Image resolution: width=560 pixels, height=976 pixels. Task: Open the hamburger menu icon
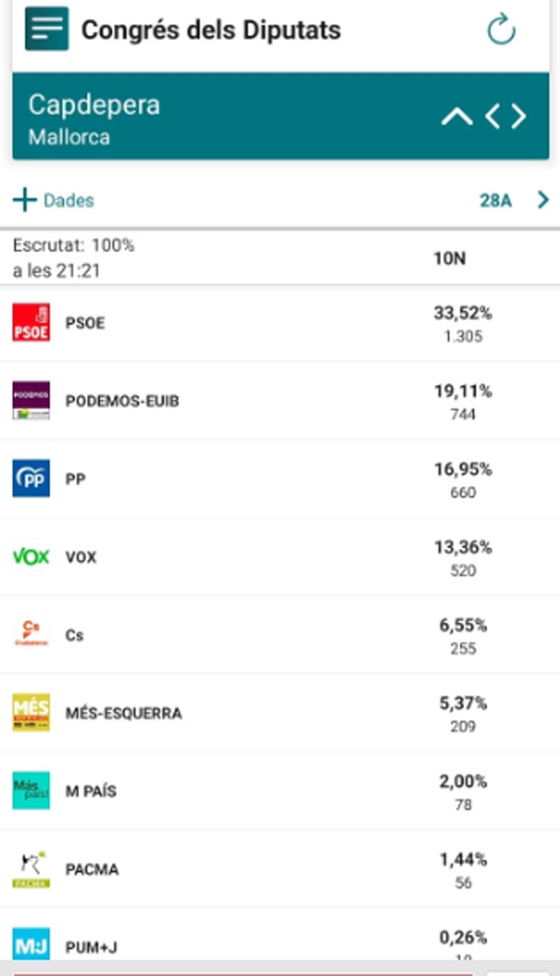(x=47, y=29)
